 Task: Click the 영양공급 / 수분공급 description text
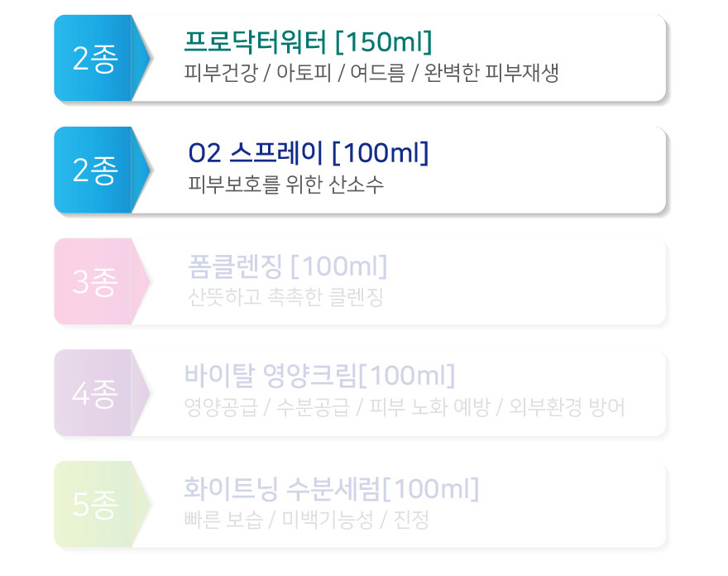click(267, 407)
